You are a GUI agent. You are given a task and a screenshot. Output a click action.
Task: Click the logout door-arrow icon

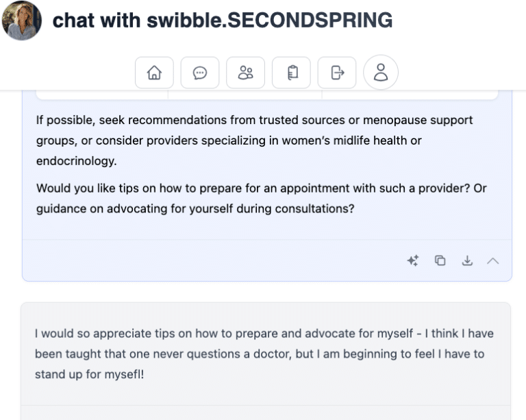click(x=337, y=73)
